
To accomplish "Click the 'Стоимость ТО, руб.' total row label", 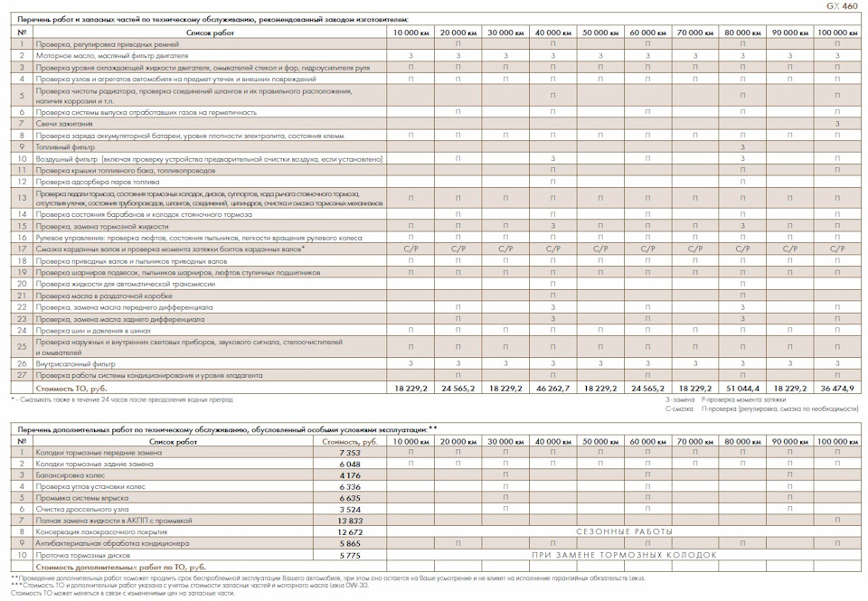I will [x=71, y=388].
